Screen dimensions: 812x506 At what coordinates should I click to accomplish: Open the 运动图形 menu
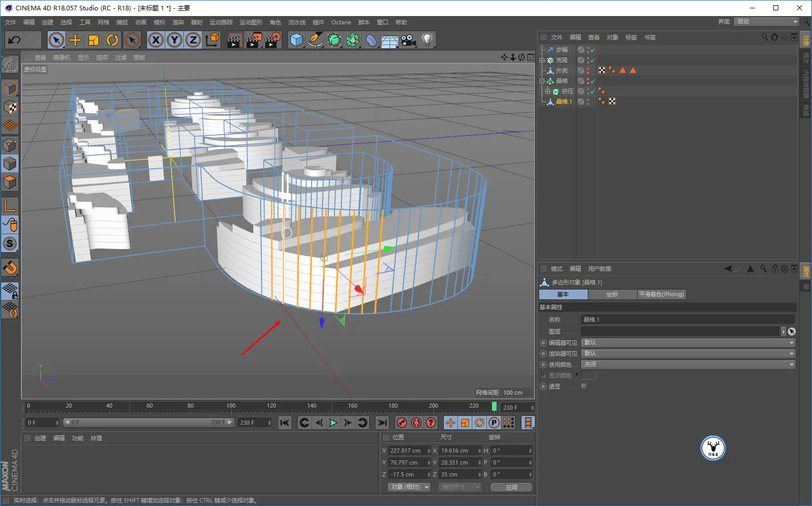[251, 22]
